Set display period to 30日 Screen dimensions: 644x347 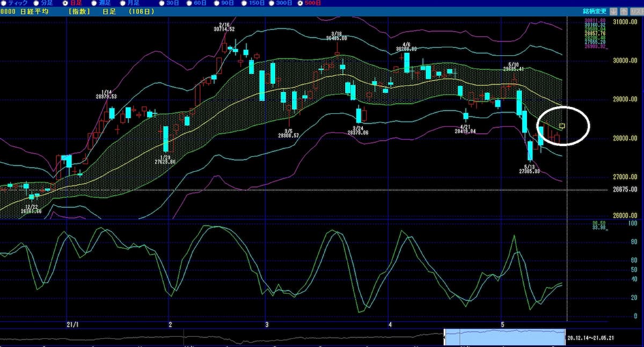coord(162,3)
